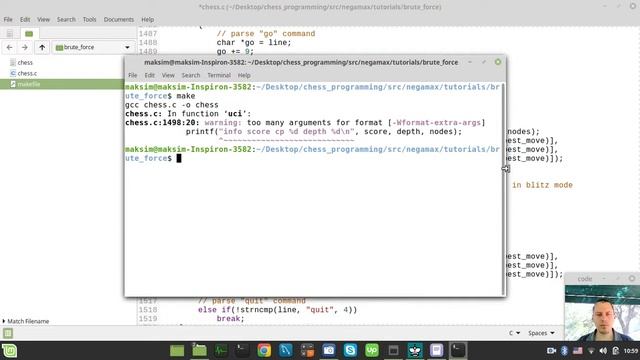This screenshot has height=360, width=640.
Task: Open the blue sketch app taskbar icon
Action: point(286,351)
